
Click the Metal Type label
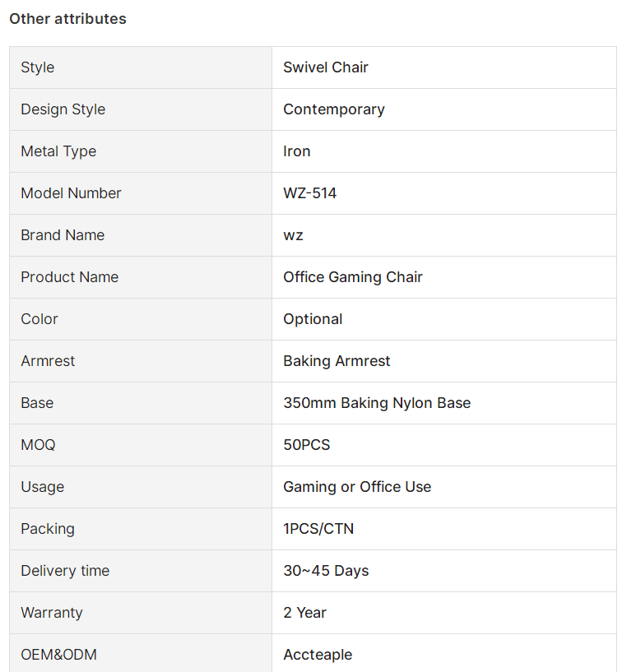tap(58, 151)
